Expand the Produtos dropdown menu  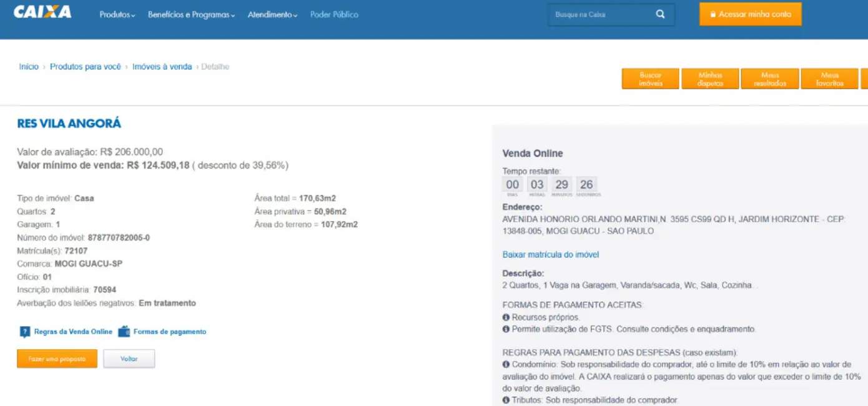[117, 14]
